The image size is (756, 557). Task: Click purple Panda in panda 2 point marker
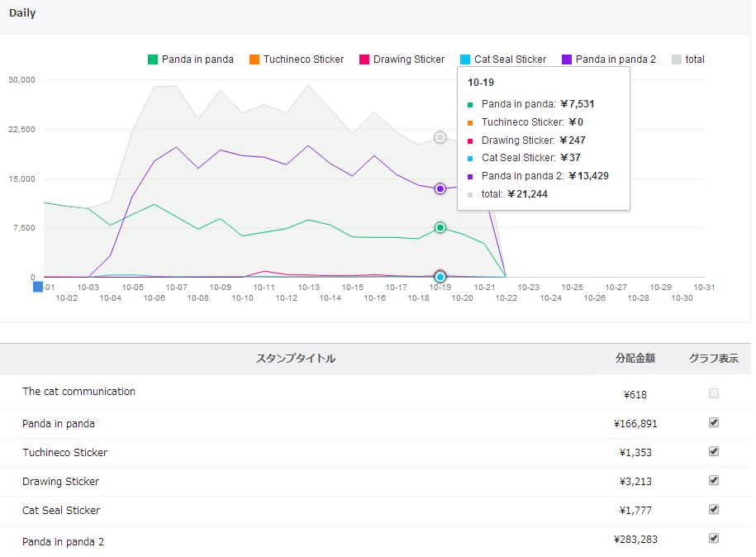440,189
